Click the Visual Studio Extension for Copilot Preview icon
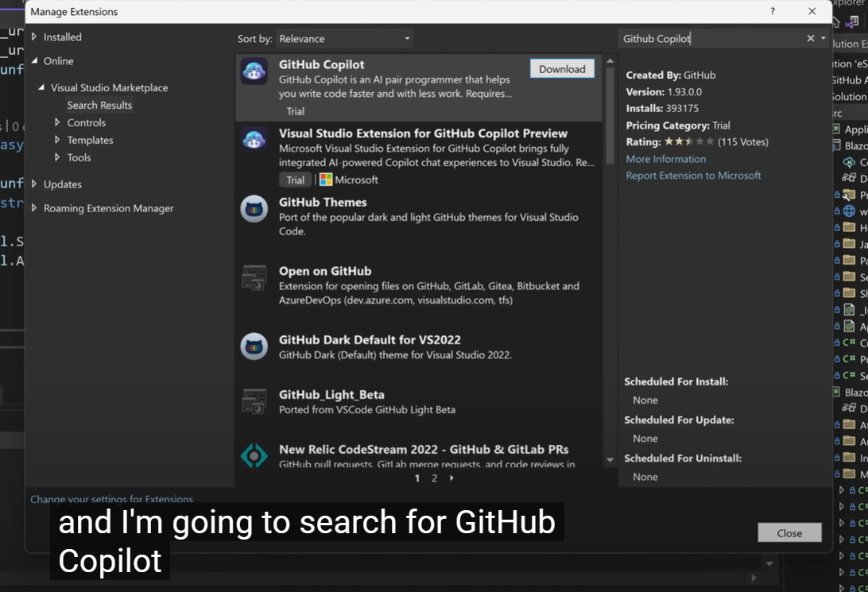The height and width of the screenshot is (592, 868). (x=254, y=140)
